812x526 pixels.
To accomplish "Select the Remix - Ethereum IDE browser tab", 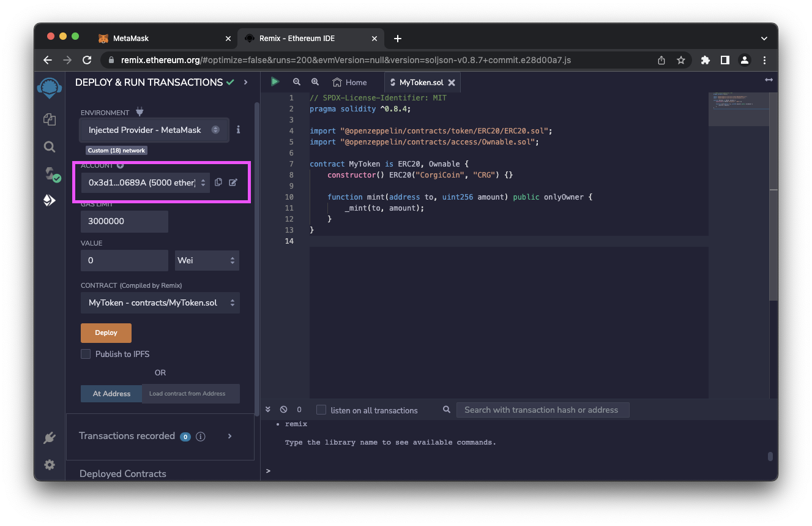I will (311, 38).
